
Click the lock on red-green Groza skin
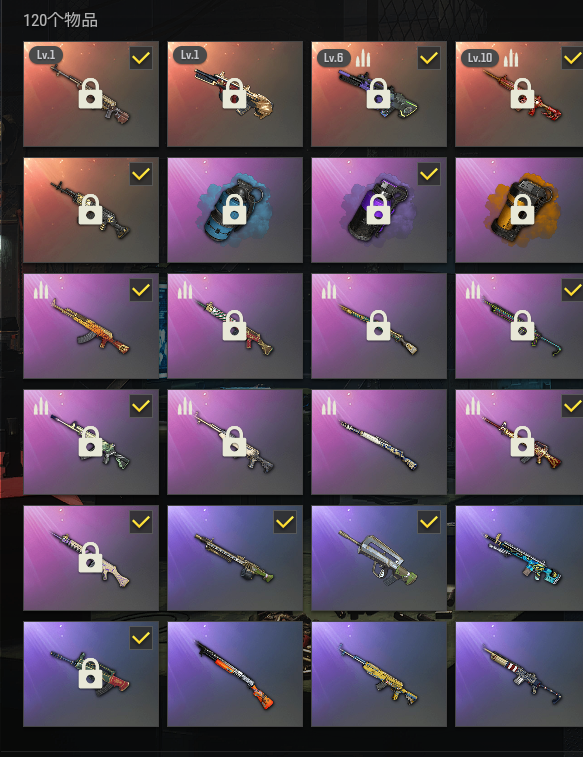click(90, 673)
